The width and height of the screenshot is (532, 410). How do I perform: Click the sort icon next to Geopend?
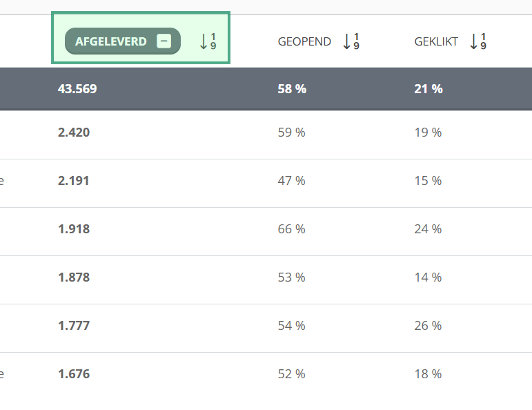pyautogui.click(x=351, y=41)
